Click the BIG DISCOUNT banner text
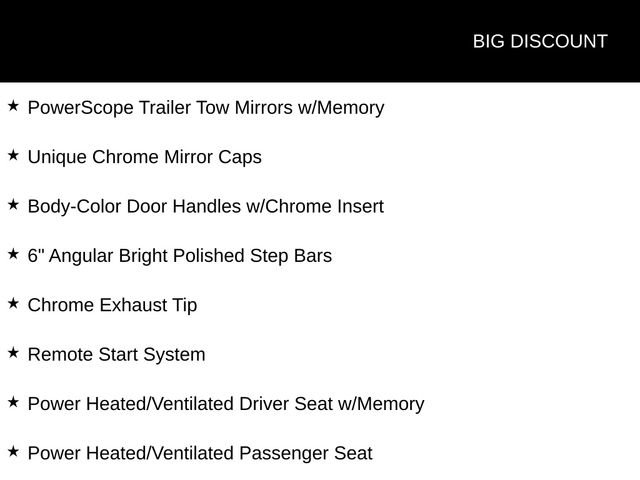The height and width of the screenshot is (480, 640). pos(540,41)
